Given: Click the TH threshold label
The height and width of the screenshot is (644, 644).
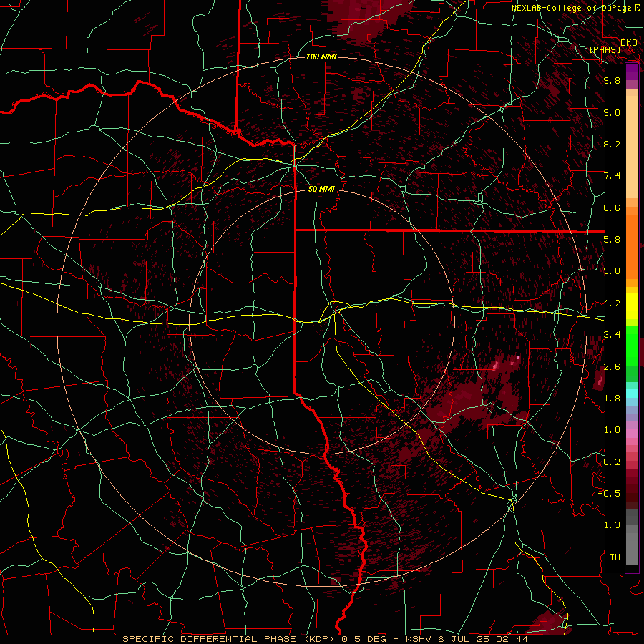Looking at the screenshot, I should 615,557.
